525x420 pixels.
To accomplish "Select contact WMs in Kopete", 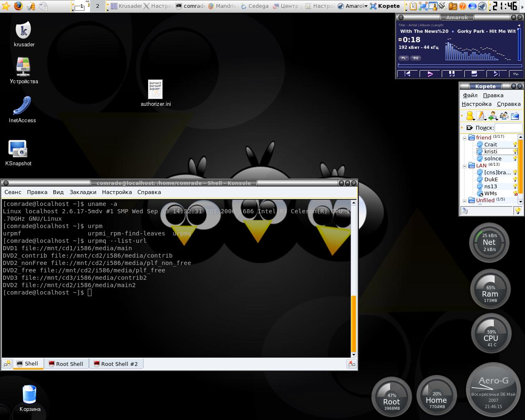I will (x=490, y=193).
